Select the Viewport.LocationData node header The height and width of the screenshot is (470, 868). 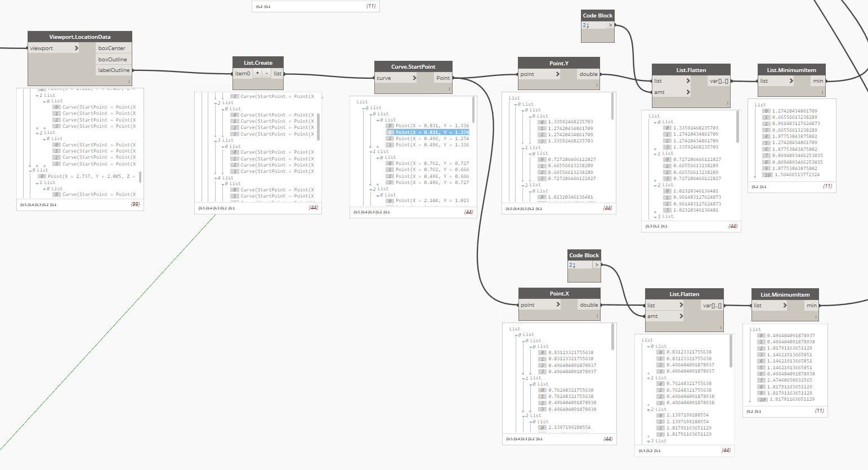tap(80, 37)
